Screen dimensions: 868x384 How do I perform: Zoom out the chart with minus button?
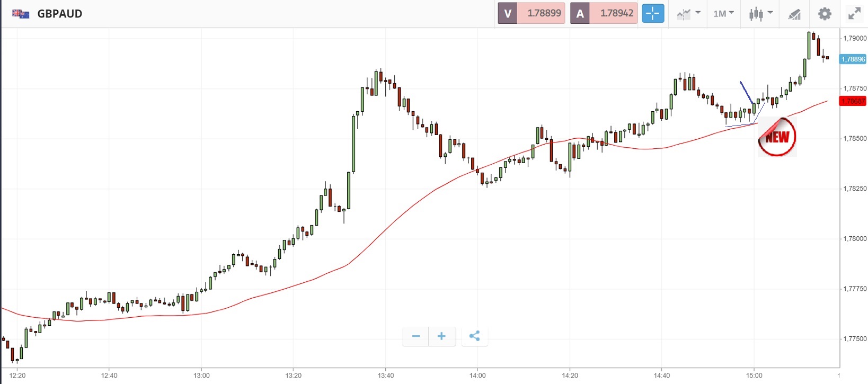pyautogui.click(x=415, y=336)
